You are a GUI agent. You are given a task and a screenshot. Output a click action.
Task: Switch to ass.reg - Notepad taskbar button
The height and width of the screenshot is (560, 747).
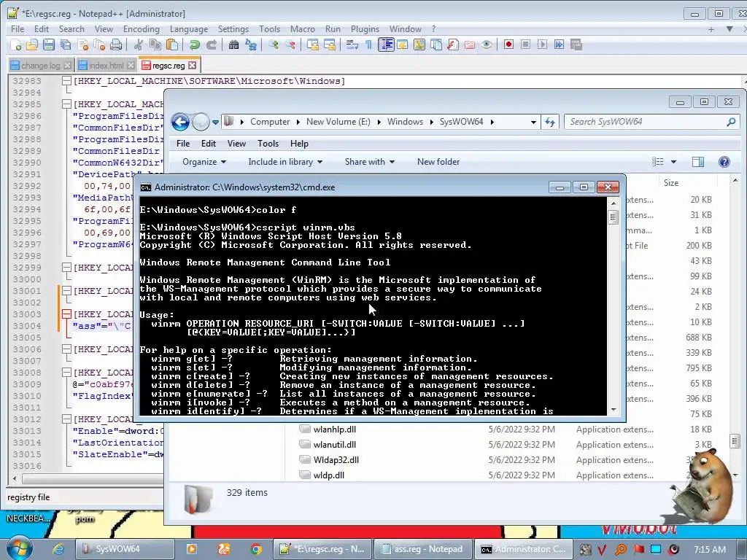tap(422, 549)
